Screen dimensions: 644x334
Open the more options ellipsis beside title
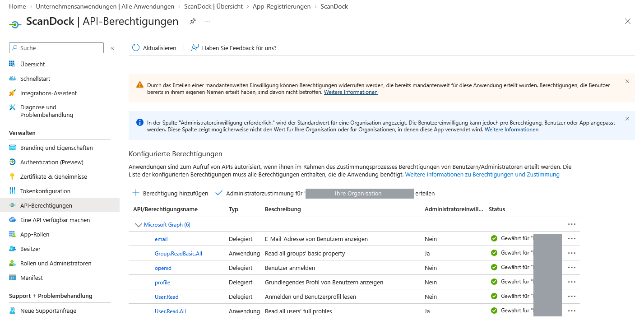207,21
